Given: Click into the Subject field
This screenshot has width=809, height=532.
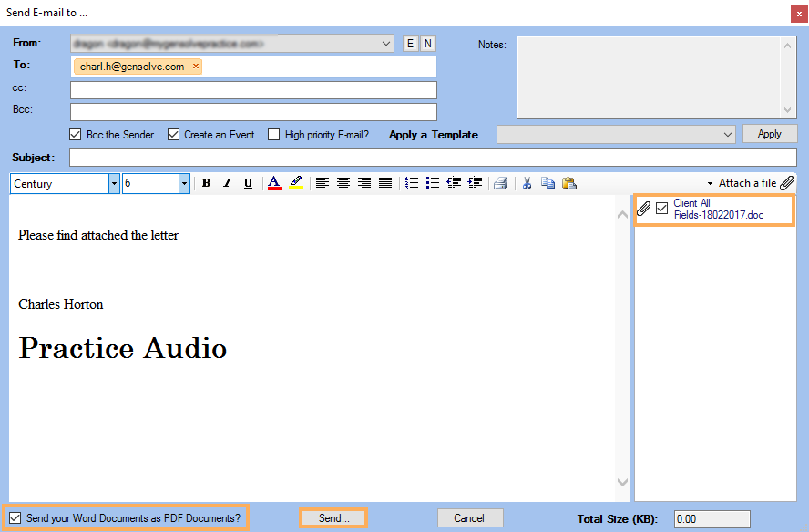Looking at the screenshot, I should [433, 158].
